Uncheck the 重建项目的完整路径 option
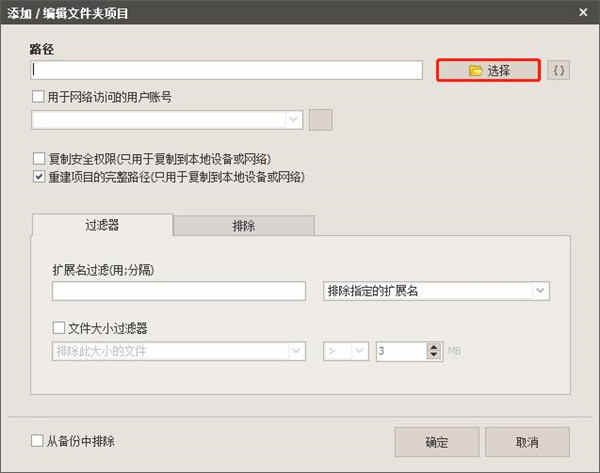The height and width of the screenshot is (473, 600). point(39,177)
